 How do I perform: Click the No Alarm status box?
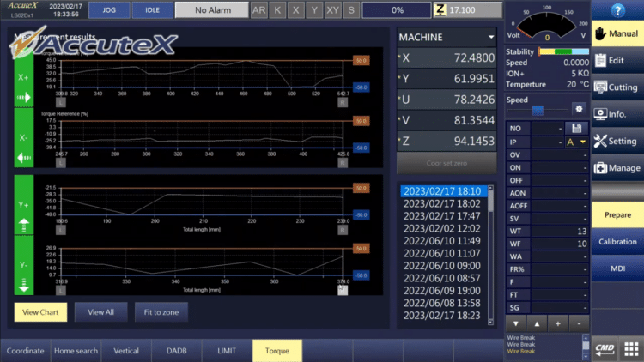coord(212,10)
